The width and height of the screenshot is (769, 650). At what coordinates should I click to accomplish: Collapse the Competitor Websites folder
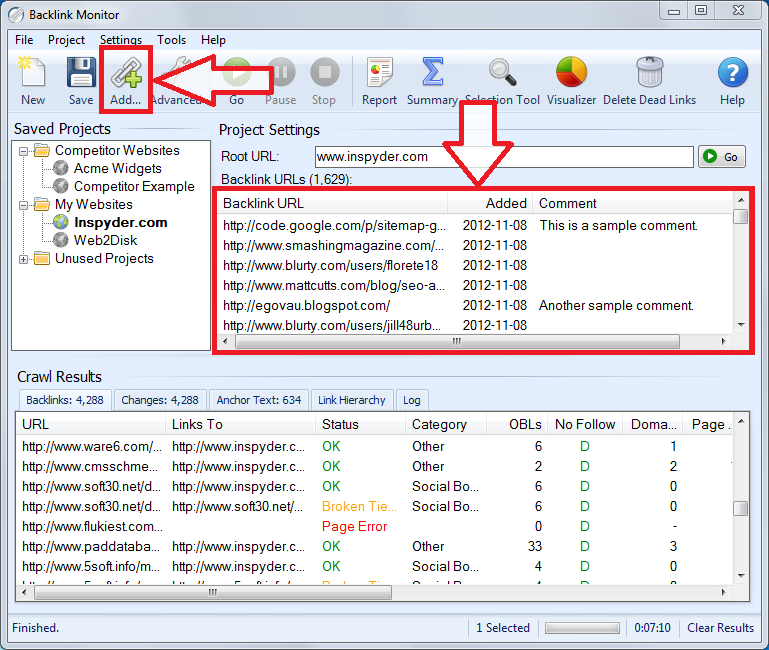tap(23, 151)
